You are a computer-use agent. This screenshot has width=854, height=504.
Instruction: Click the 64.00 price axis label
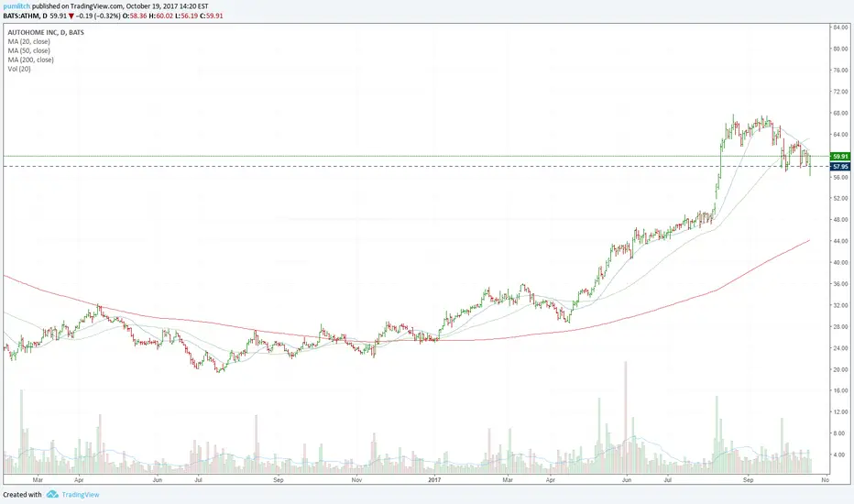click(840, 134)
